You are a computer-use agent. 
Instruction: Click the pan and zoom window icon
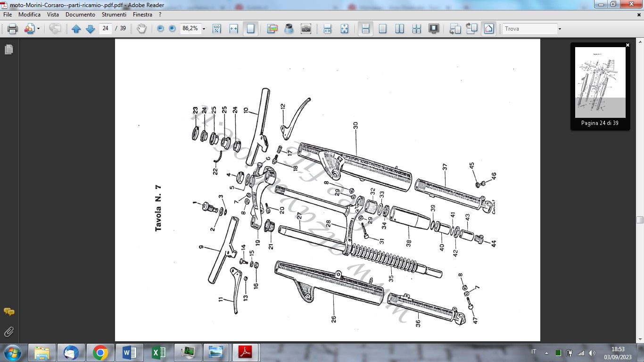pos(272,29)
